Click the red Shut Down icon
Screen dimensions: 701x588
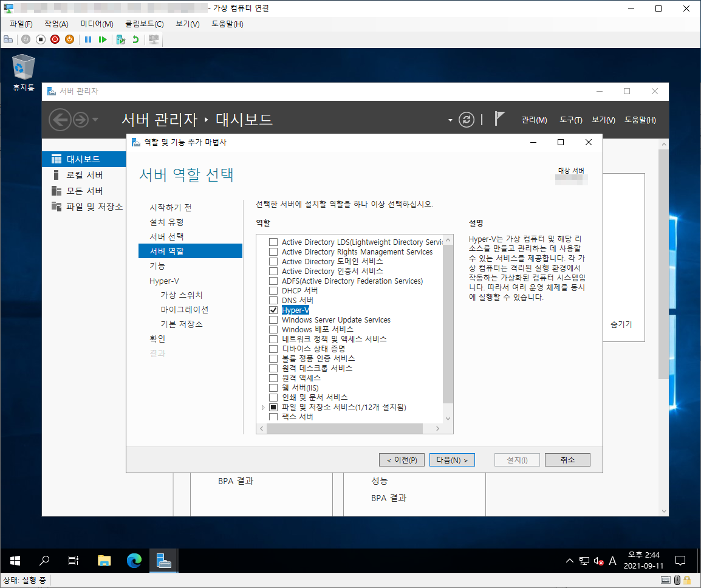coord(55,39)
